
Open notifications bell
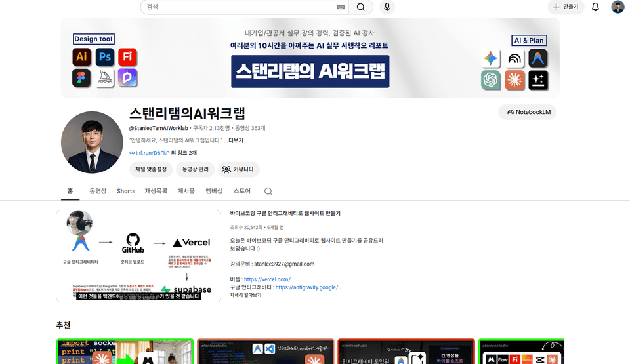click(x=595, y=7)
